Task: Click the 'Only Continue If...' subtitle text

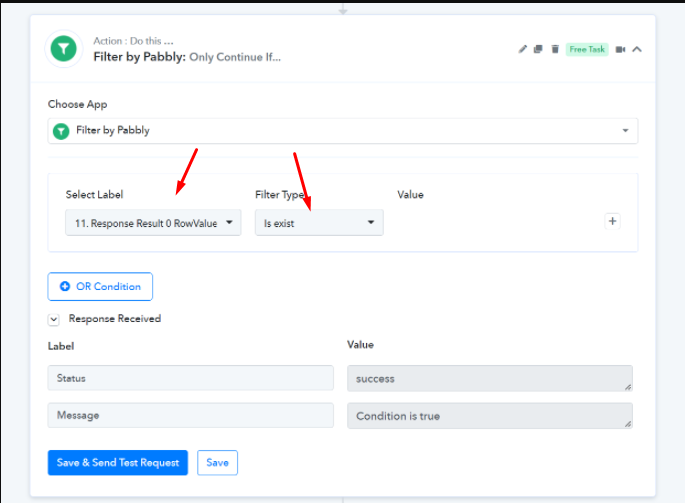Action: [235, 57]
